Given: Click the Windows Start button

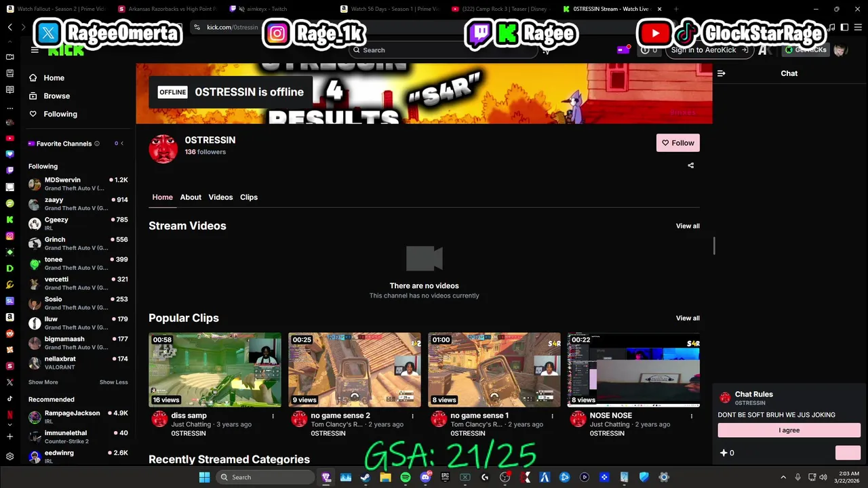Looking at the screenshot, I should click(204, 477).
